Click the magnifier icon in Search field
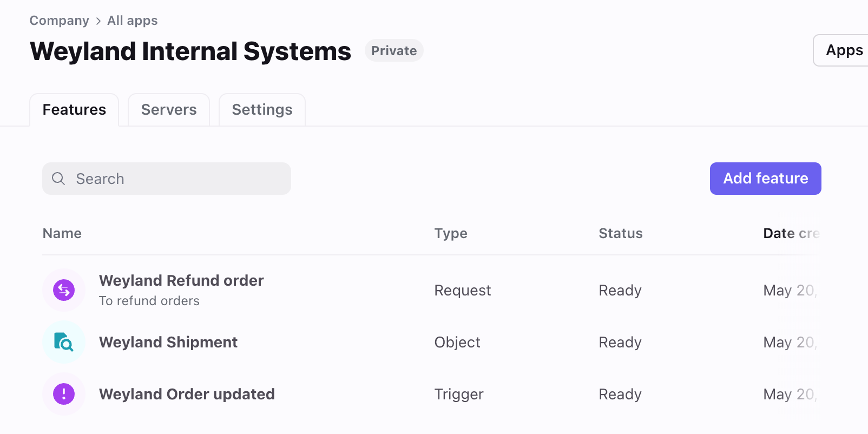868x434 pixels. click(58, 179)
